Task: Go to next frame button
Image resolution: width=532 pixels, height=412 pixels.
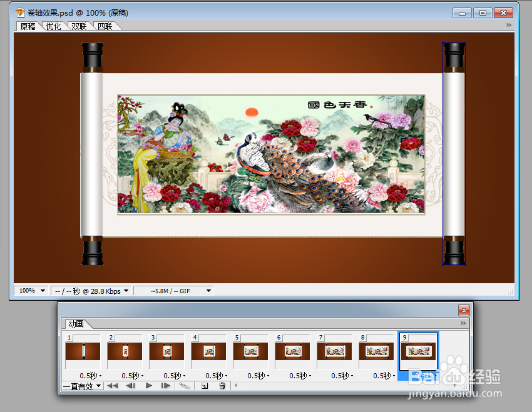Action: [x=166, y=386]
